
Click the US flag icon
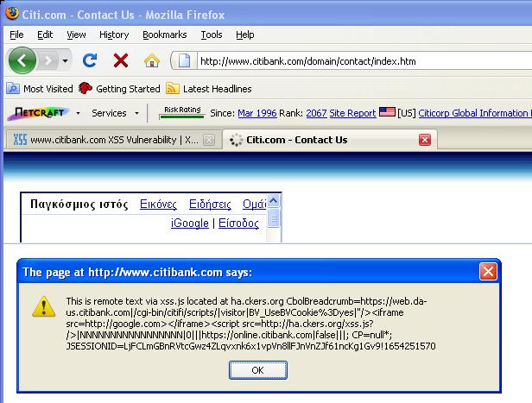tap(387, 112)
